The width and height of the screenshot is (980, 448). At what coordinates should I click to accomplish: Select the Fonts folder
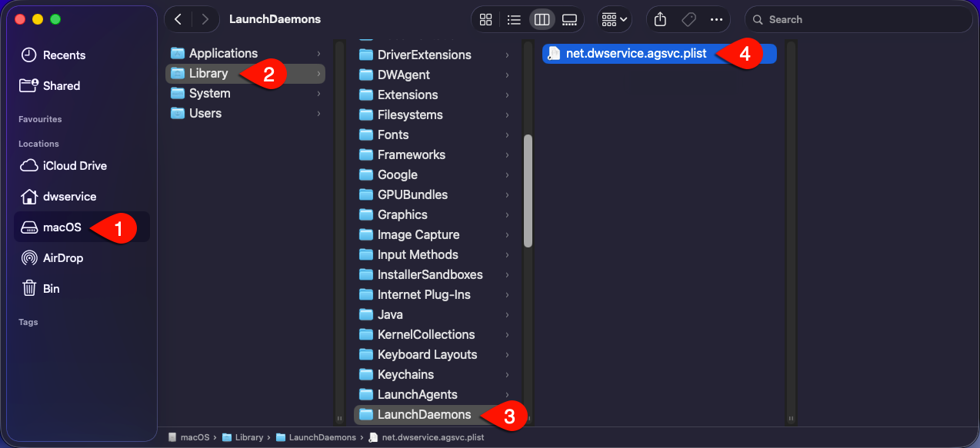(x=435, y=134)
